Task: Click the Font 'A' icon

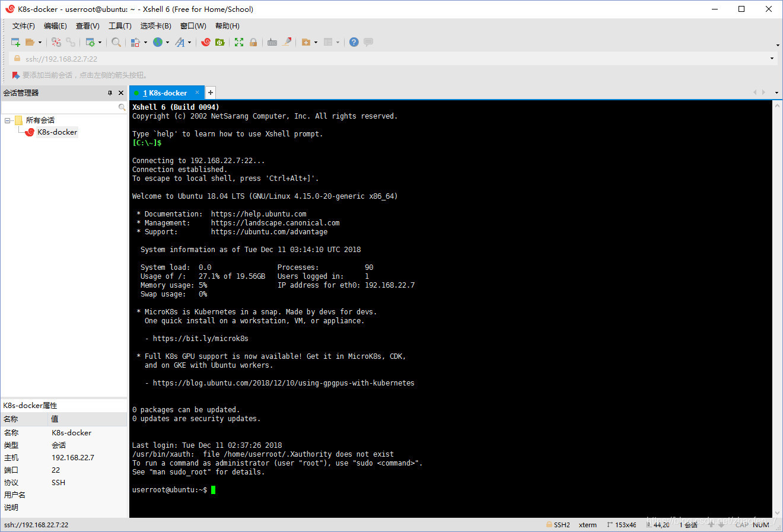Action: point(180,42)
